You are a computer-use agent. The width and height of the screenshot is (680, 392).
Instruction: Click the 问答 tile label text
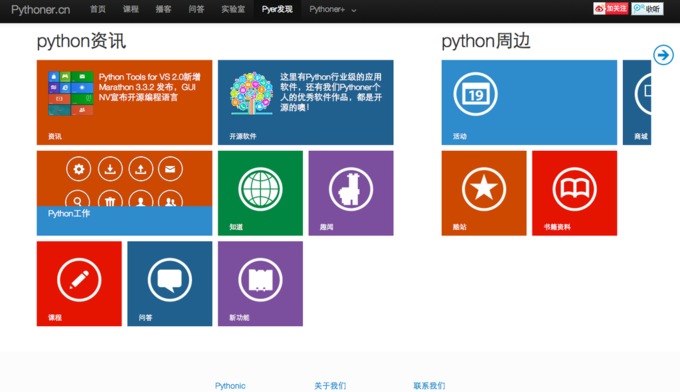click(x=145, y=317)
